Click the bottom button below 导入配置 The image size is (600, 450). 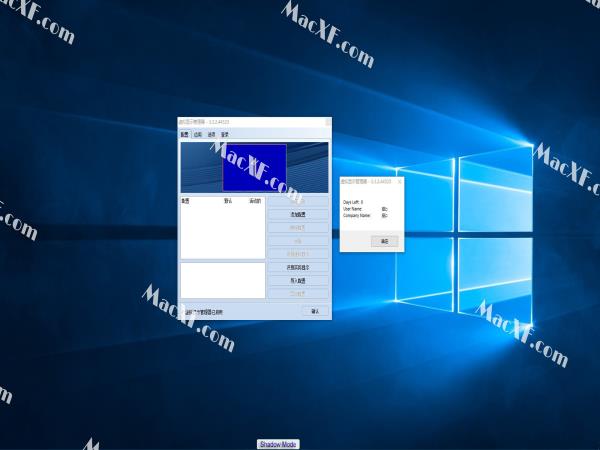coord(297,294)
